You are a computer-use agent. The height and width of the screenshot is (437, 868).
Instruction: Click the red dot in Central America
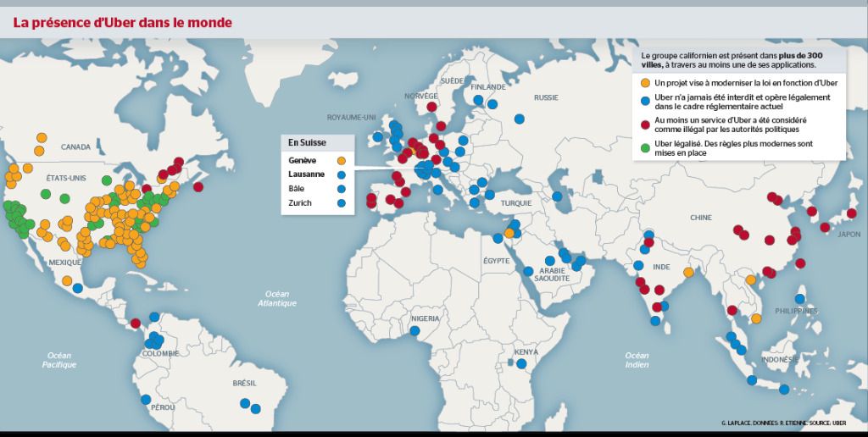[x=136, y=323]
